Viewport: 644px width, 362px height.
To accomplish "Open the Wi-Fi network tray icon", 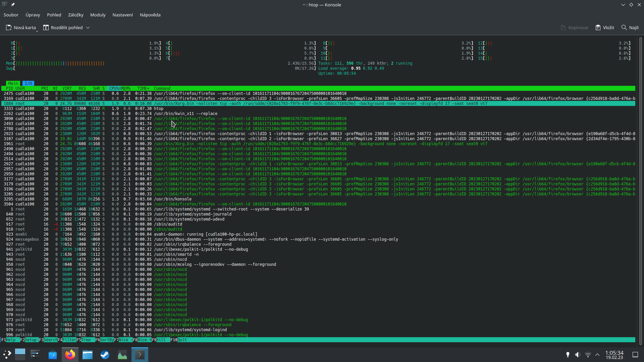I will [x=588, y=355].
